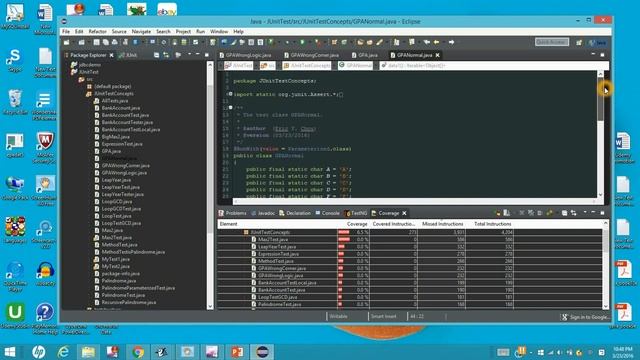Viewport: 640px width, 360px height.
Task: Close the GPANormal.java editor tab
Action: (x=438, y=55)
